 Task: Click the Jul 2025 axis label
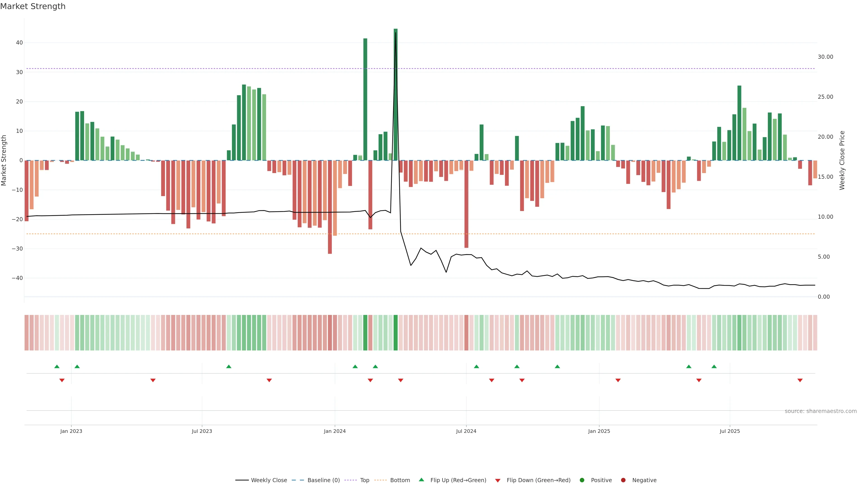[729, 431]
